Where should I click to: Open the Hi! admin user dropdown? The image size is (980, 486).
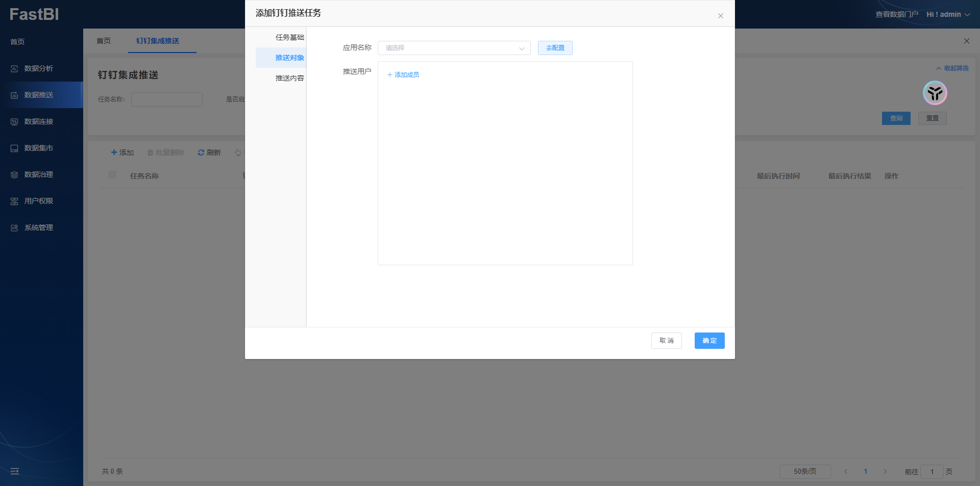click(948, 14)
